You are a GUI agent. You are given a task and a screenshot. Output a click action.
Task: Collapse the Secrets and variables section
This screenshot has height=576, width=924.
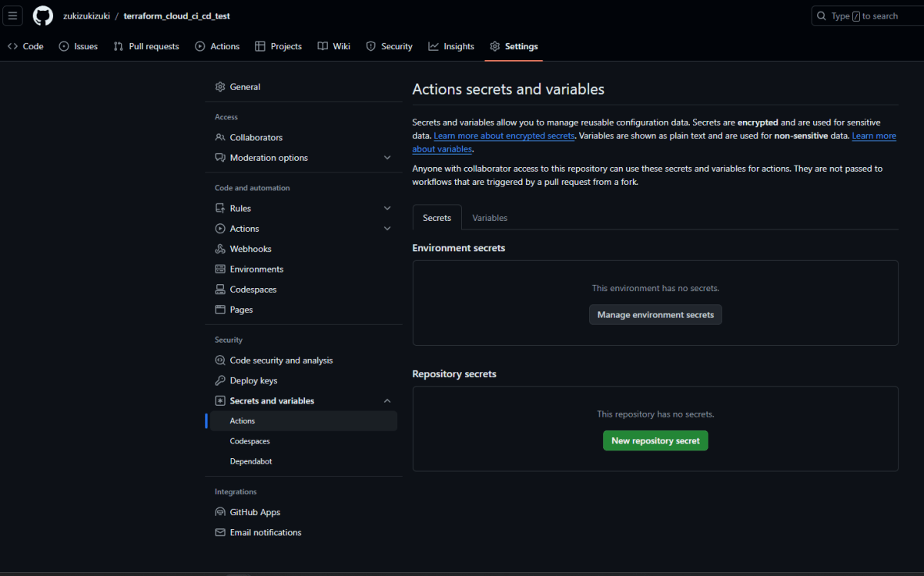tap(387, 401)
